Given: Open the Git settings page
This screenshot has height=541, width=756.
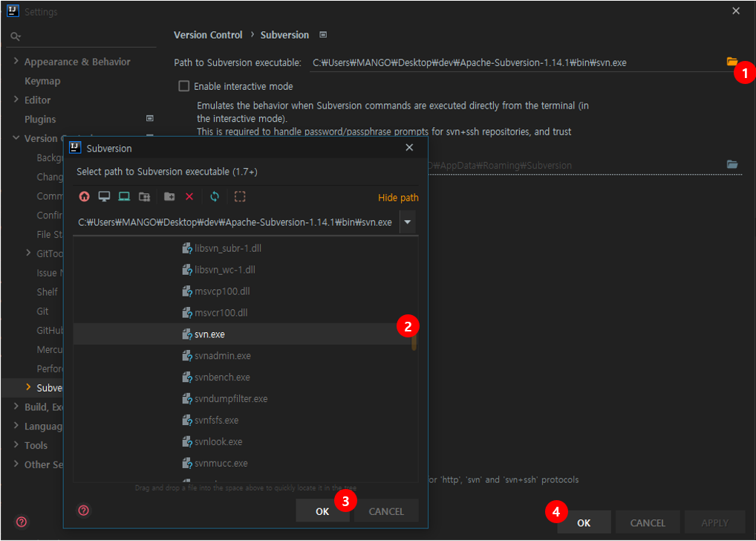Looking at the screenshot, I should coord(42,311).
